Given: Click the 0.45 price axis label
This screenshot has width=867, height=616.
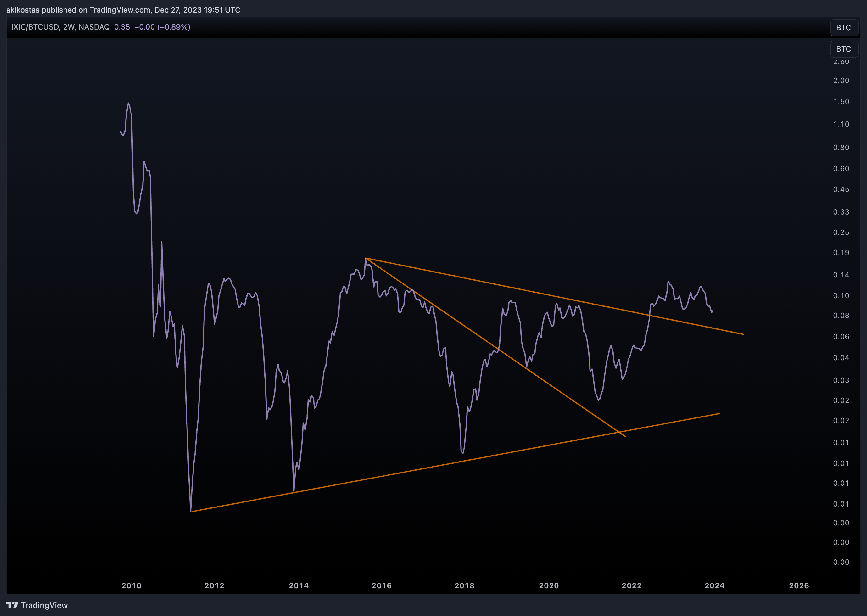Looking at the screenshot, I should click(x=841, y=189).
